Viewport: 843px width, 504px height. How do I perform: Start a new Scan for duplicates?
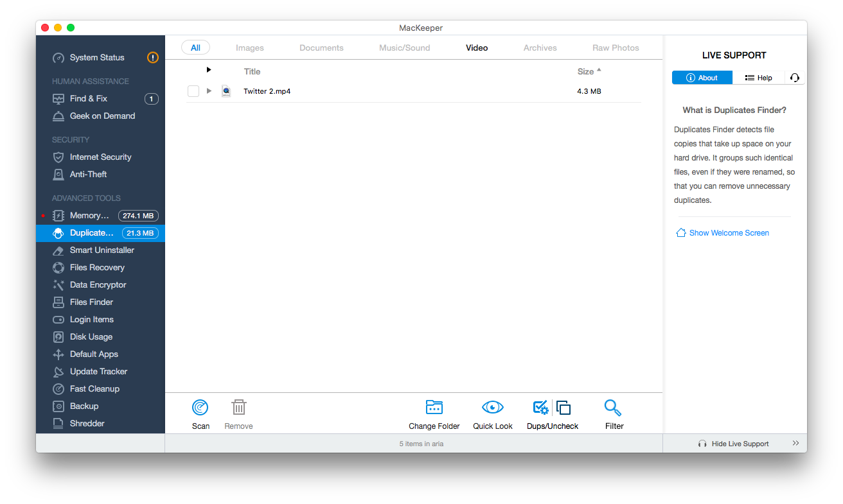click(x=200, y=413)
